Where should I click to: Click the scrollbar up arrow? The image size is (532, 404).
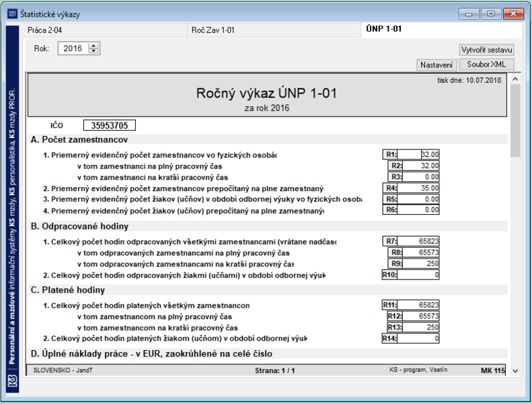coord(515,79)
